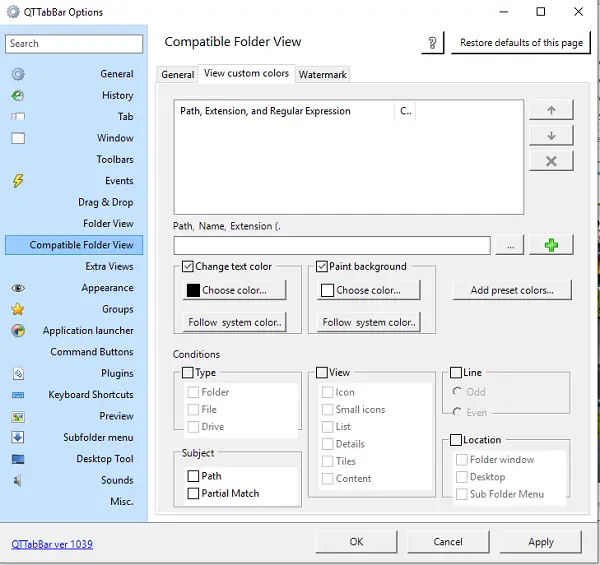This screenshot has width=600, height=565.
Task: Click the Search box in sidebar
Action: (x=74, y=44)
